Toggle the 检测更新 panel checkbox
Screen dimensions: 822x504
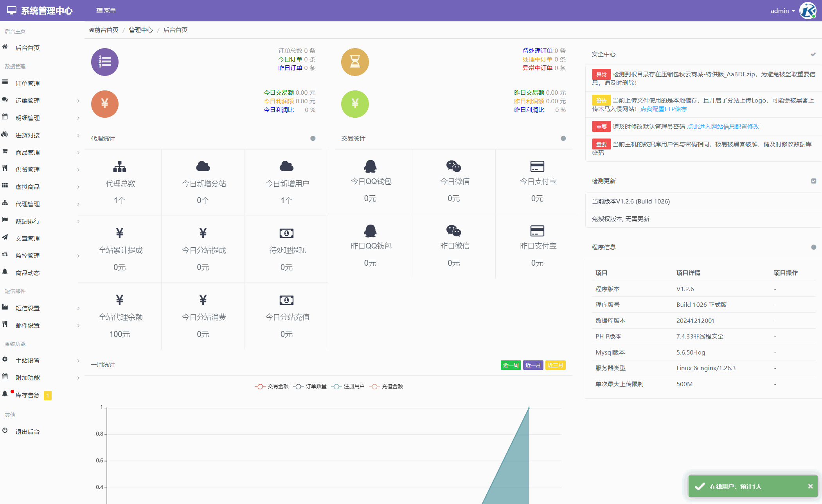pyautogui.click(x=813, y=181)
